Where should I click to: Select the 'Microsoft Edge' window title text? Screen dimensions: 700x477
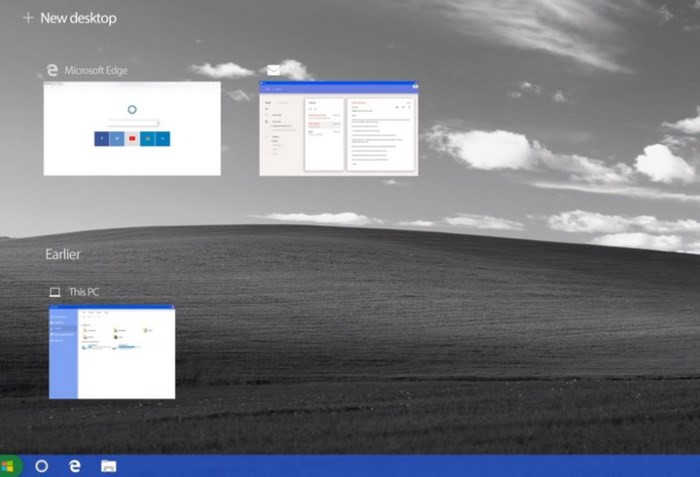coord(96,70)
